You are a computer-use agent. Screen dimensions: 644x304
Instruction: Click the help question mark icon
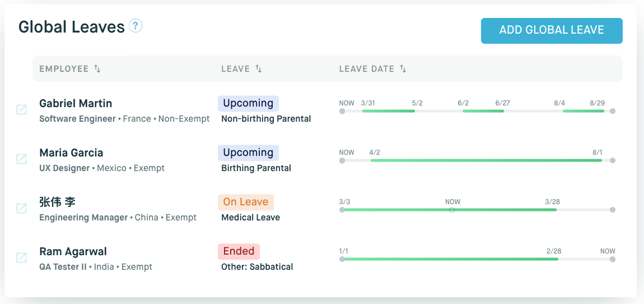click(x=136, y=26)
